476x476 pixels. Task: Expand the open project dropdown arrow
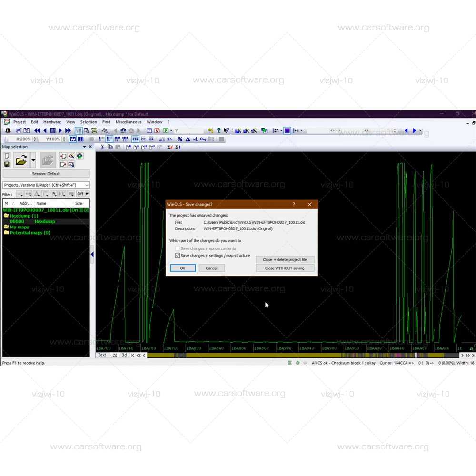click(x=33, y=160)
